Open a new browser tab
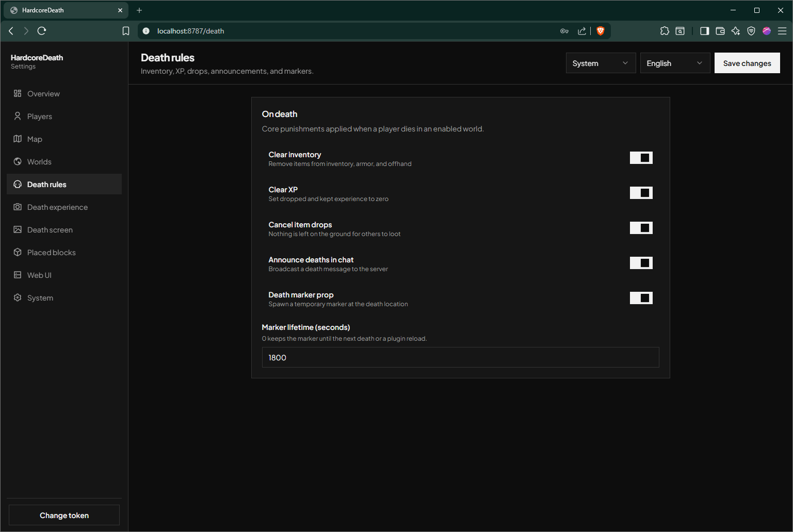Viewport: 793px width, 532px height. [x=139, y=10]
